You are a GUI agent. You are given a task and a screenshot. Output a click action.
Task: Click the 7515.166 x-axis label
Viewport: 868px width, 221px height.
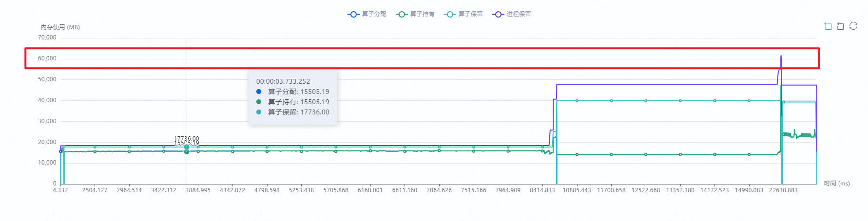coord(474,190)
